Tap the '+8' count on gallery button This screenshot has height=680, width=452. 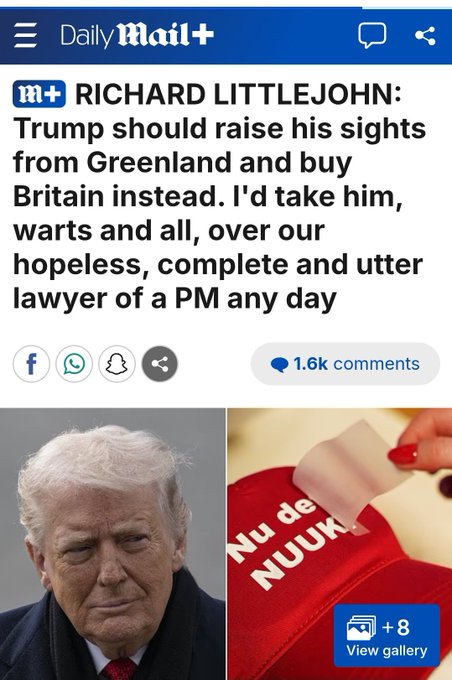pyautogui.click(x=396, y=627)
